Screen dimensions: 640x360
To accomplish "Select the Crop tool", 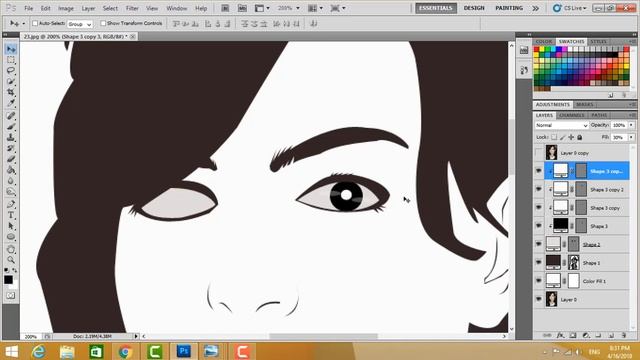I will (x=11, y=92).
